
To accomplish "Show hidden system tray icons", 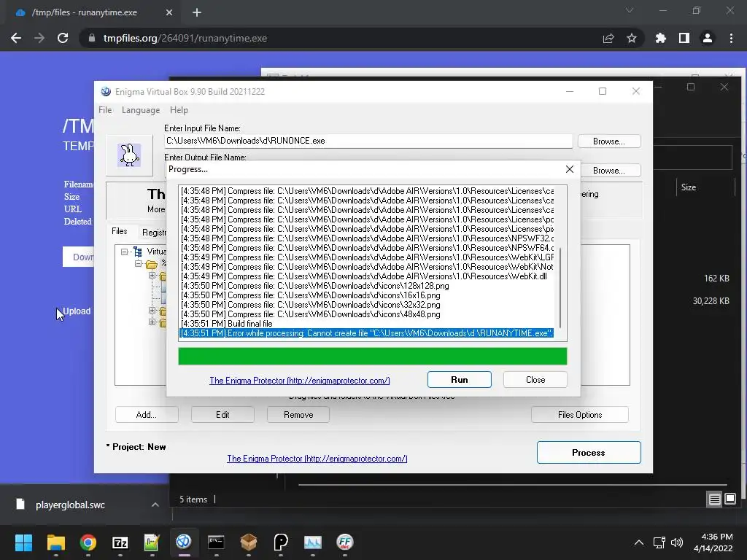I will [x=639, y=542].
